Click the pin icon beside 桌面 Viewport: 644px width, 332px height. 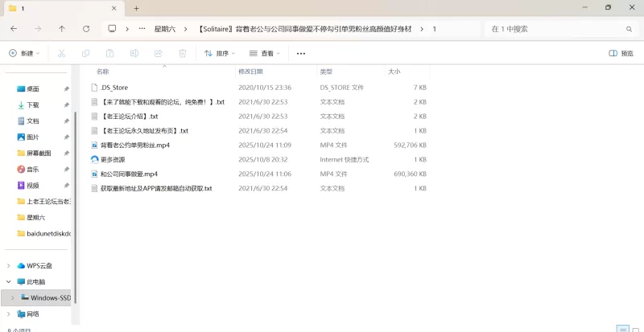pos(67,89)
